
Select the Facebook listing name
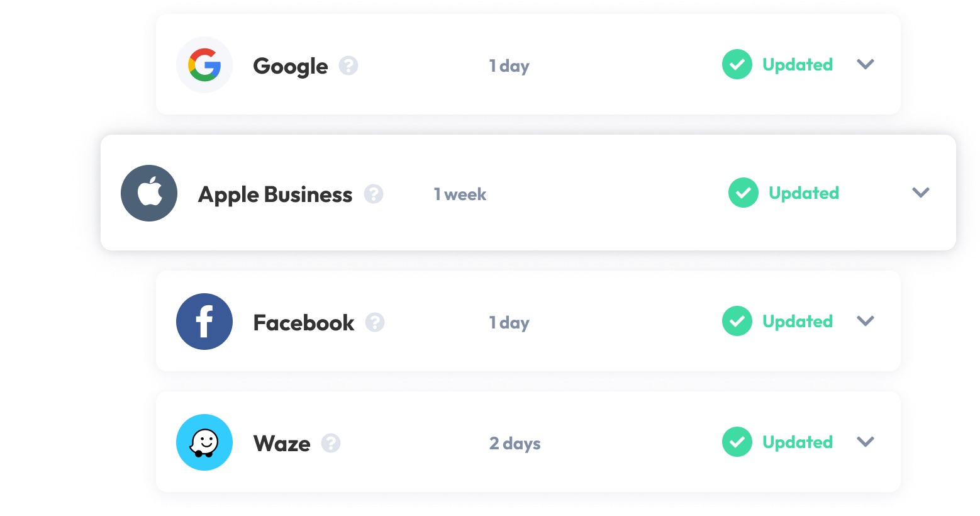point(304,323)
